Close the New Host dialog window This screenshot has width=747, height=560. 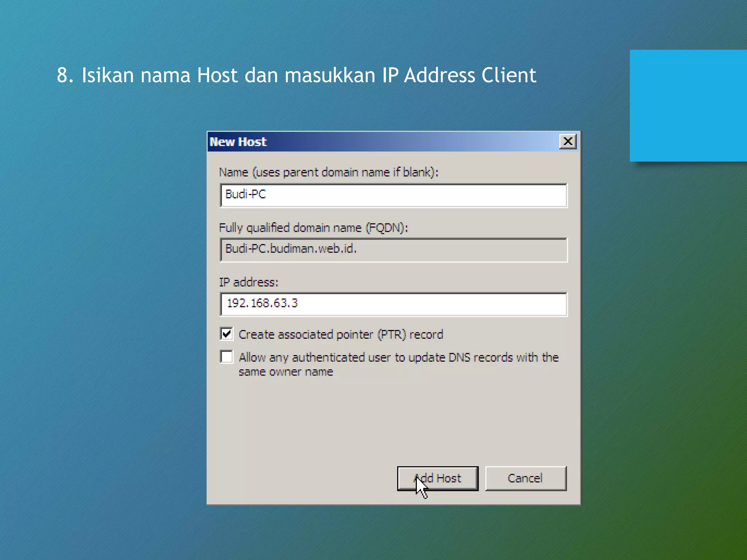click(x=568, y=141)
